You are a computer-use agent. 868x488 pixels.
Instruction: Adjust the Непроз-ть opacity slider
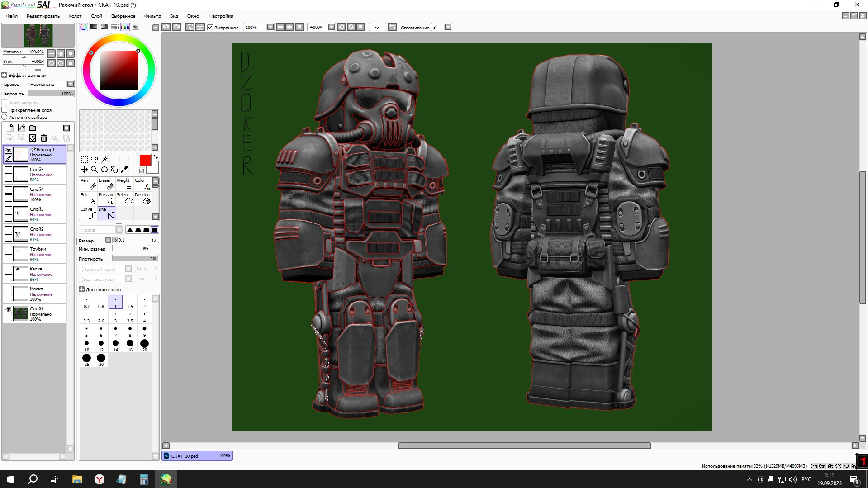[51, 94]
